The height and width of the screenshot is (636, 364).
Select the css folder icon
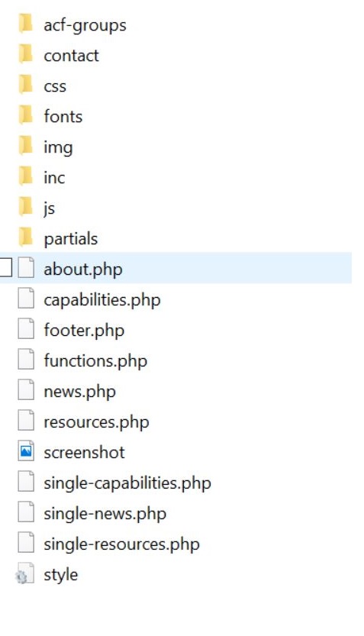coord(25,84)
